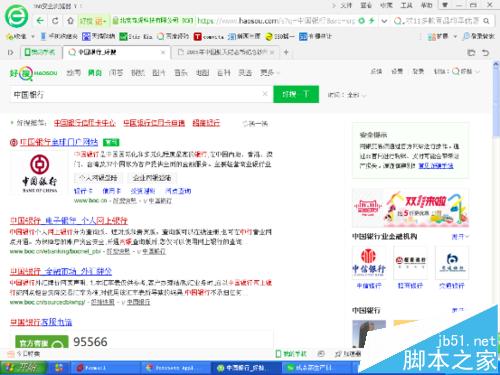Switch to the 图片 search category
The image size is (500, 375).
pyautogui.click(x=159, y=72)
